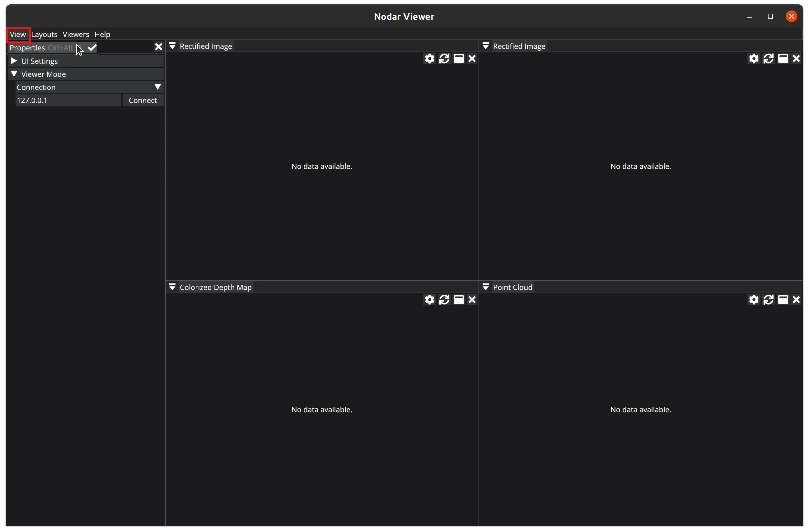Close the Properties side panel
The width and height of the screenshot is (809, 532).
pos(158,47)
